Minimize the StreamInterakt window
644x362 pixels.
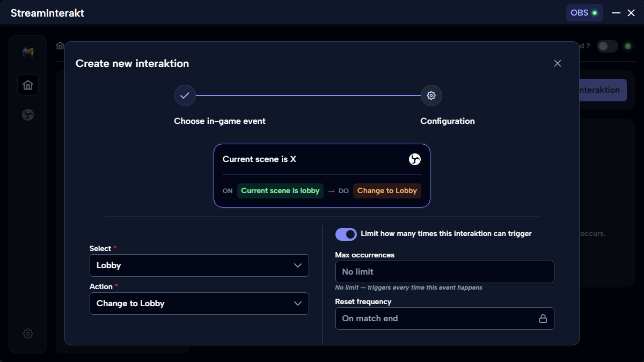(x=616, y=13)
